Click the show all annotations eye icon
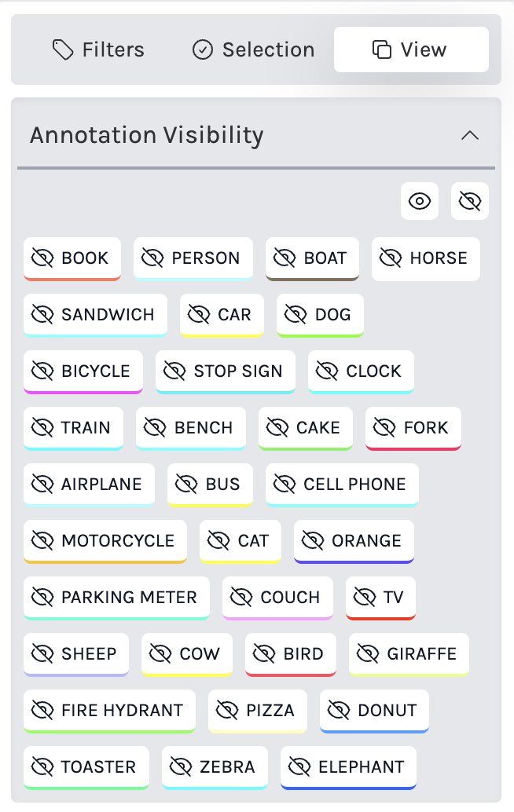 click(x=420, y=201)
